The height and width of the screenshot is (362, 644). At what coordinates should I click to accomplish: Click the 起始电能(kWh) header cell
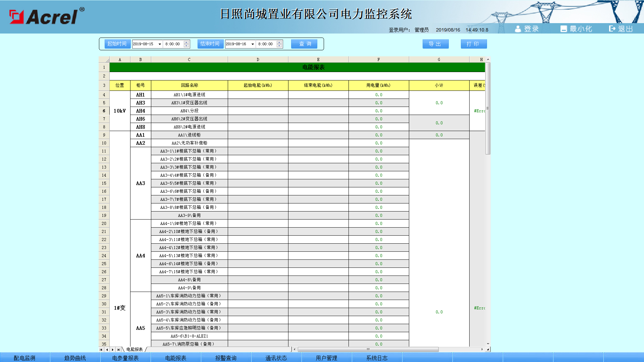tap(258, 85)
